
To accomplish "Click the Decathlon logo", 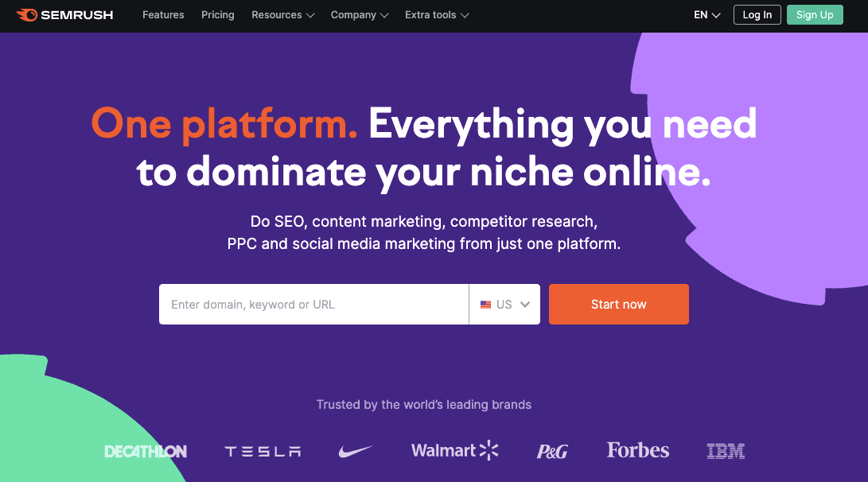I will tap(146, 450).
